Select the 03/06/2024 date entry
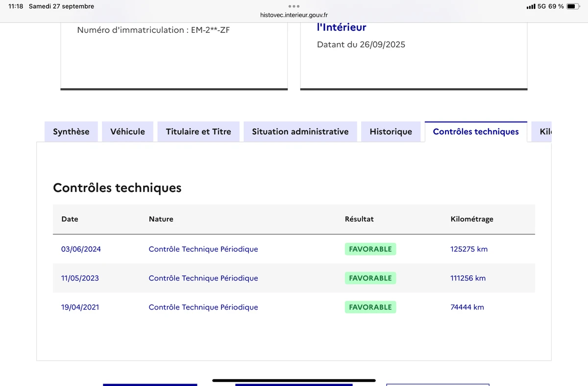 point(81,249)
